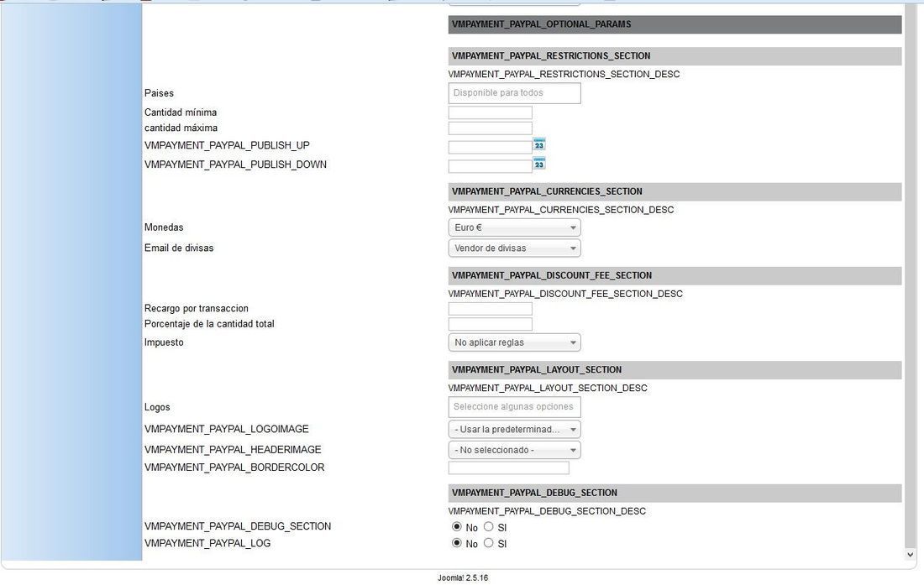The width and height of the screenshot is (924, 585).
Task: Click the cantidad máxima input field
Action: point(491,128)
